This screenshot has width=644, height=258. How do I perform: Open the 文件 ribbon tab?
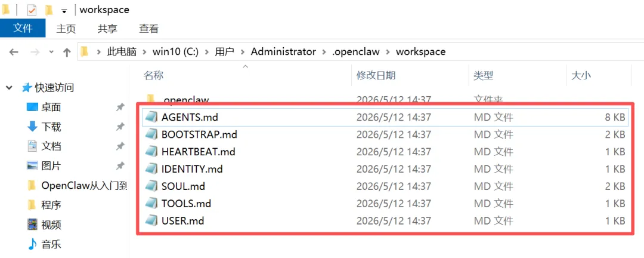click(x=23, y=29)
